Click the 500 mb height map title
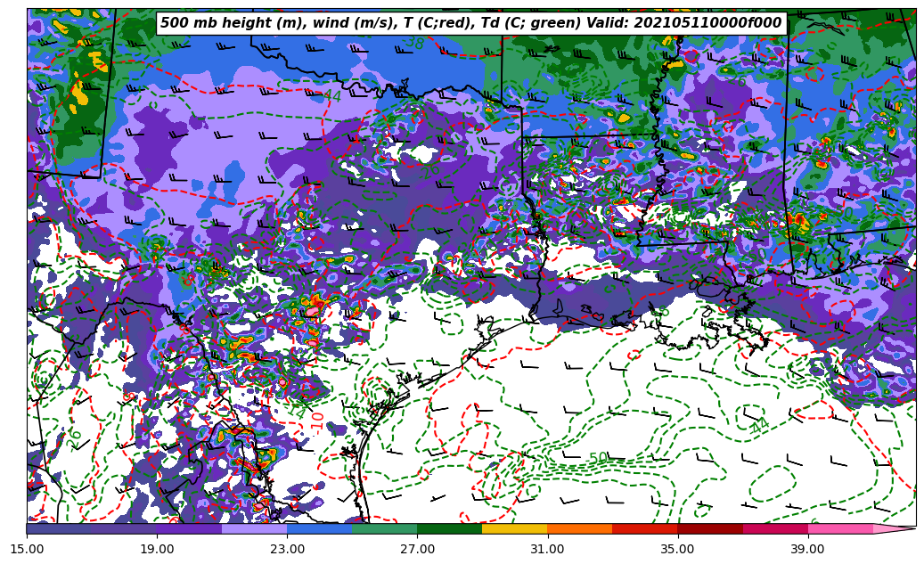The width and height of the screenshot is (924, 564). [x=471, y=23]
